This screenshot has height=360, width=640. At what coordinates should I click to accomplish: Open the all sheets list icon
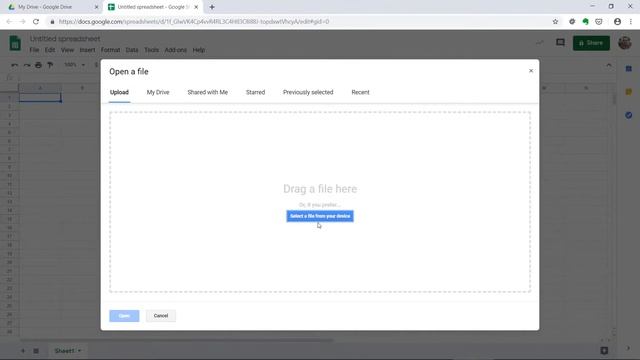36,351
